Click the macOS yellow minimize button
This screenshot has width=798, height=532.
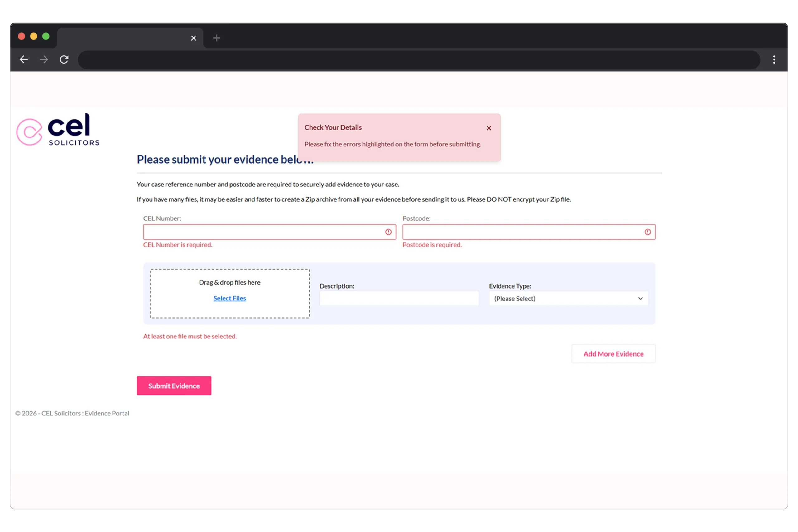click(34, 36)
